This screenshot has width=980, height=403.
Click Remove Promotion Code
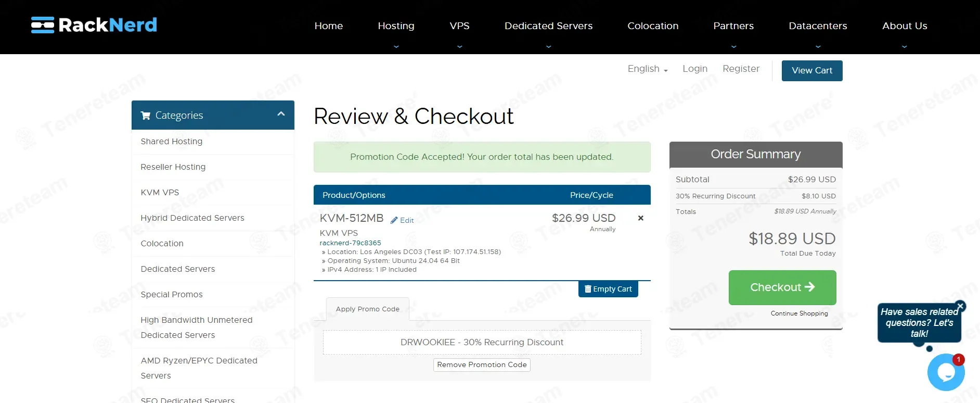click(482, 365)
